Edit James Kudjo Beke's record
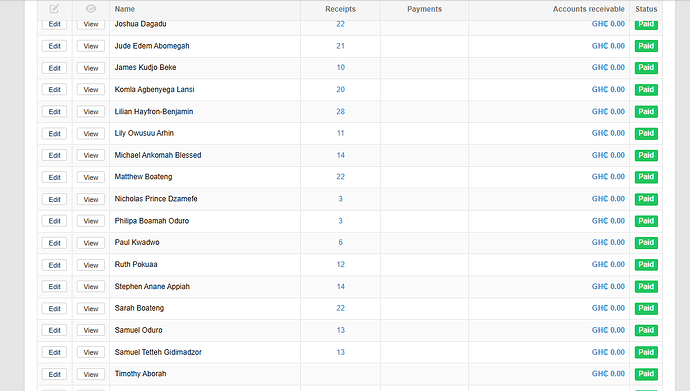This screenshot has height=391, width=690. tap(54, 68)
